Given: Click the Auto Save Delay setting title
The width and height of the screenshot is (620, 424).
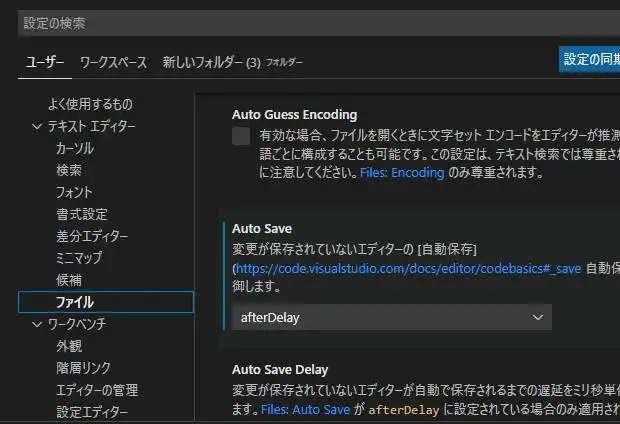Looking at the screenshot, I should pyautogui.click(x=280, y=370).
